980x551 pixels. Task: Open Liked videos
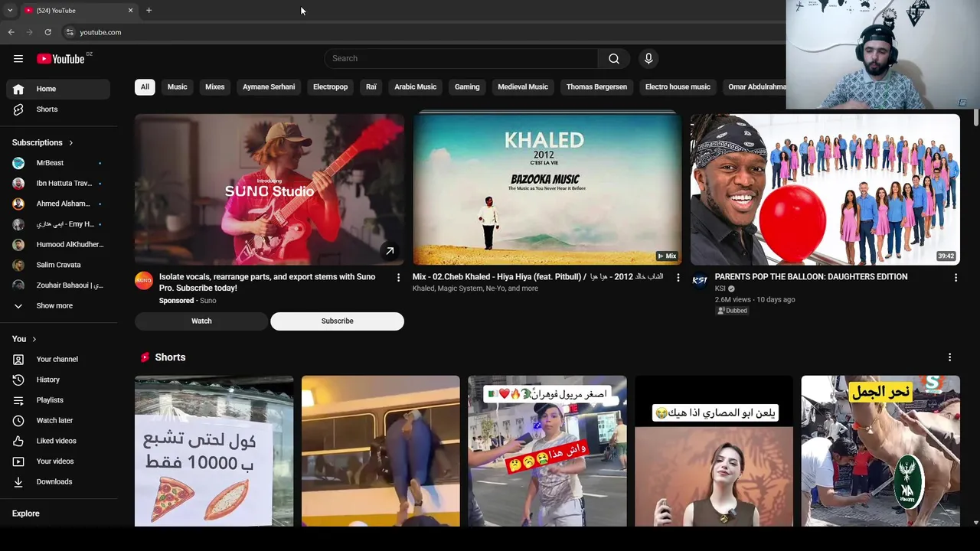58,441
